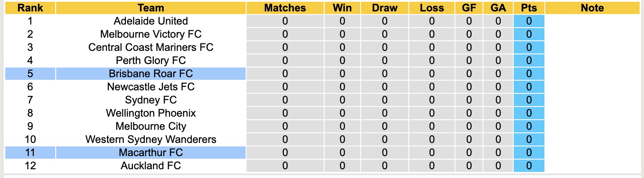
Task: Click the blue Pts cell for Adelaide United
Action: (529, 21)
